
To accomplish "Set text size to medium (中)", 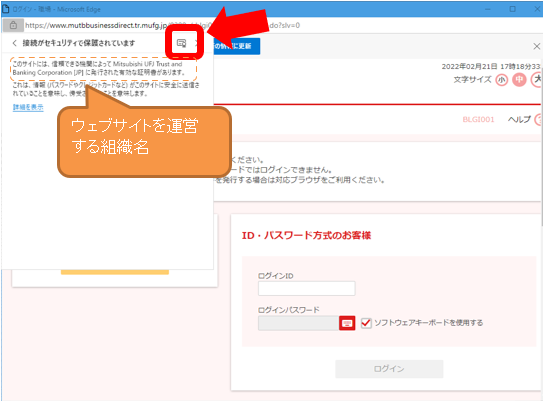I will coord(519,80).
